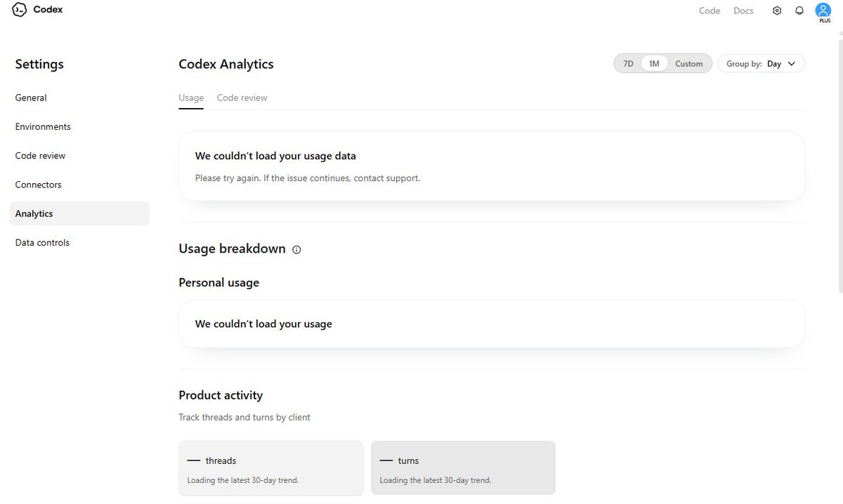Click the Usage breakdown heading

tap(232, 248)
